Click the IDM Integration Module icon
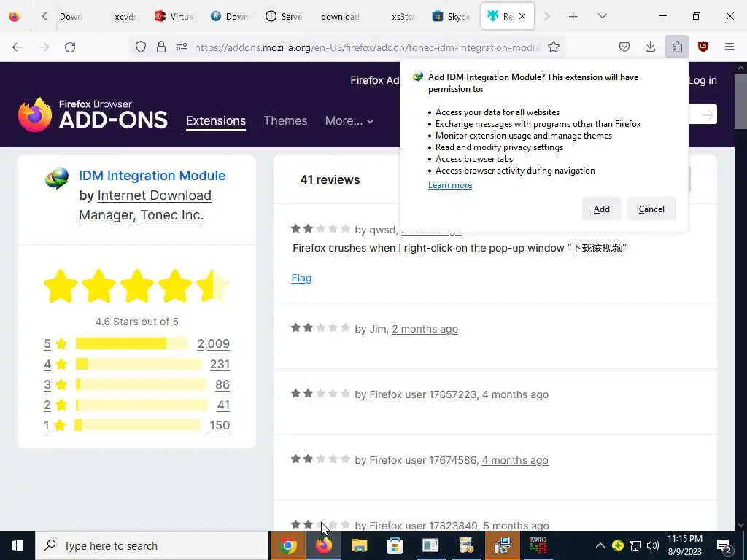This screenshot has height=560, width=747. point(57,179)
